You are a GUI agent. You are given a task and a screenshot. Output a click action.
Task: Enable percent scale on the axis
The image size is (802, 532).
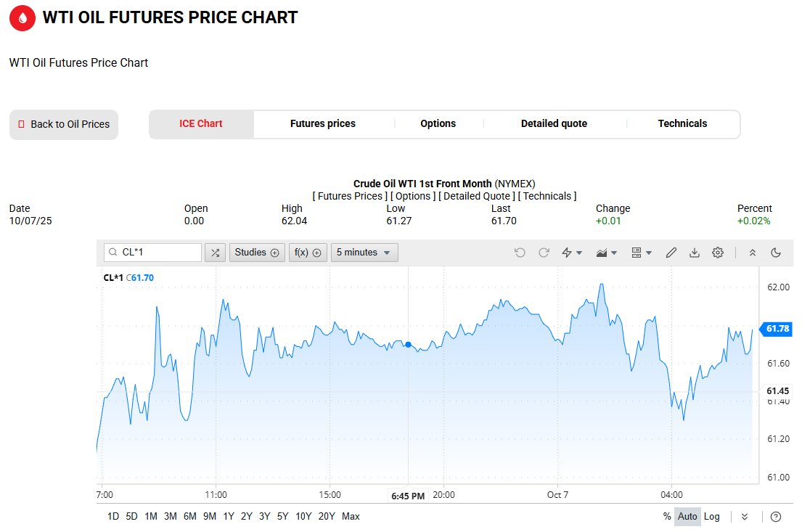(x=667, y=517)
